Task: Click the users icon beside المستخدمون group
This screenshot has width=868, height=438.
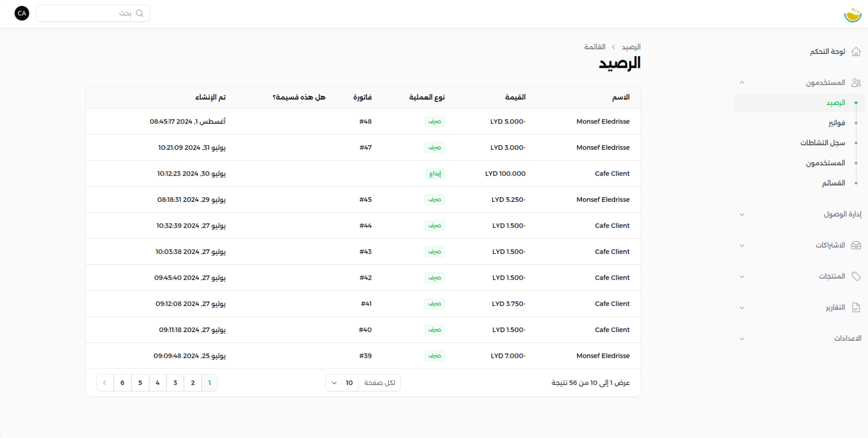Action: [x=856, y=82]
